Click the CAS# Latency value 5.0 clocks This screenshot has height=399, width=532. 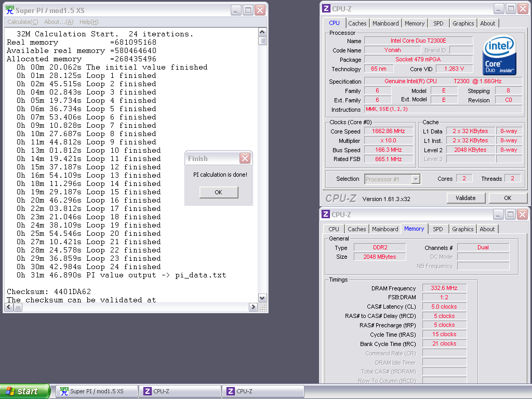pyautogui.click(x=444, y=307)
